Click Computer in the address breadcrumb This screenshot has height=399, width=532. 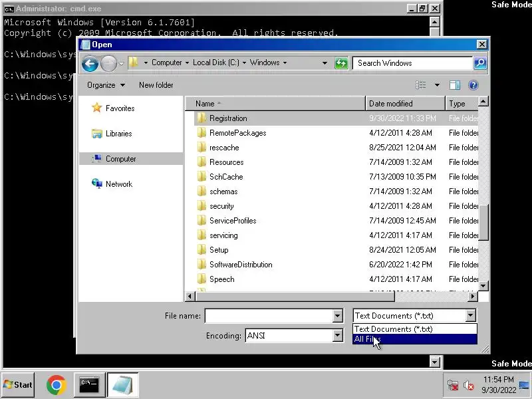click(x=167, y=63)
